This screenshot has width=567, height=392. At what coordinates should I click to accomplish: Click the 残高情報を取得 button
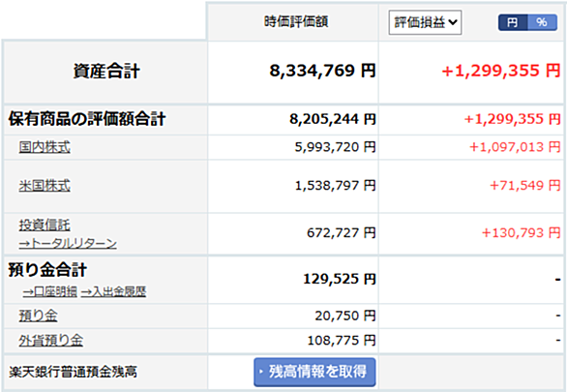[314, 372]
